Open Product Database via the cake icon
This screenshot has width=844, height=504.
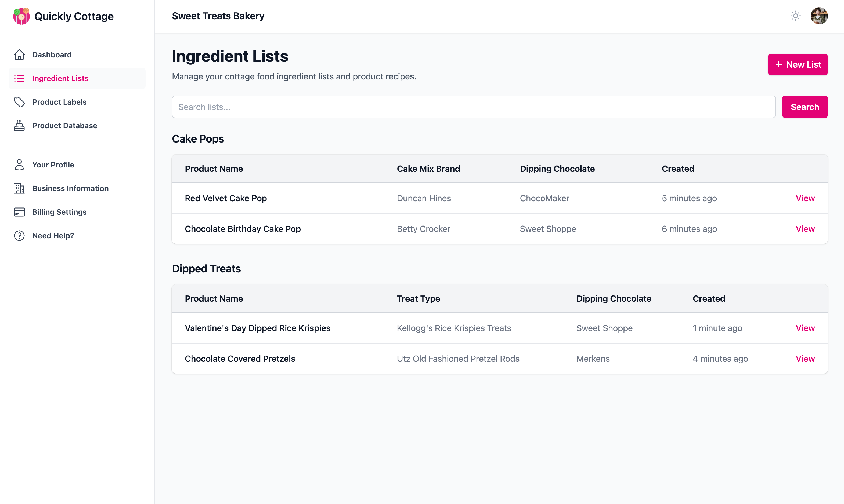point(19,126)
